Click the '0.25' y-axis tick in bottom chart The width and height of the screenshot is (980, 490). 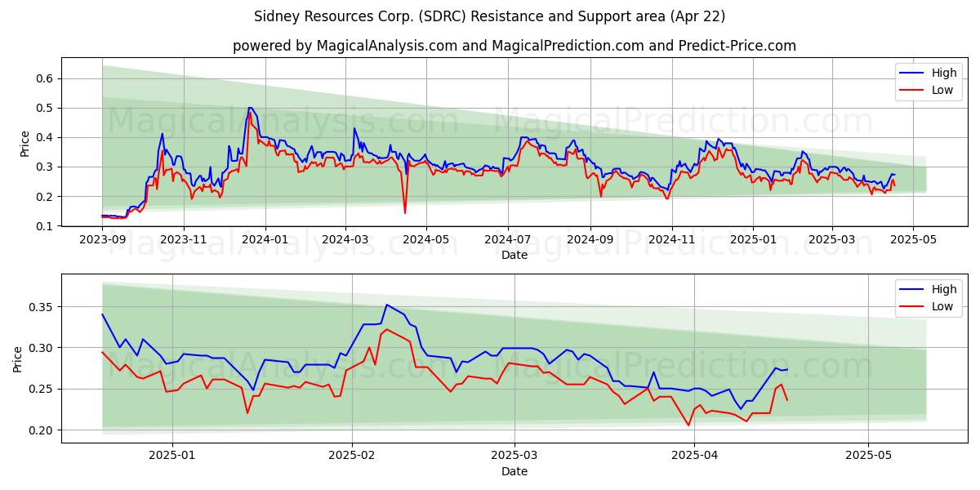41,389
